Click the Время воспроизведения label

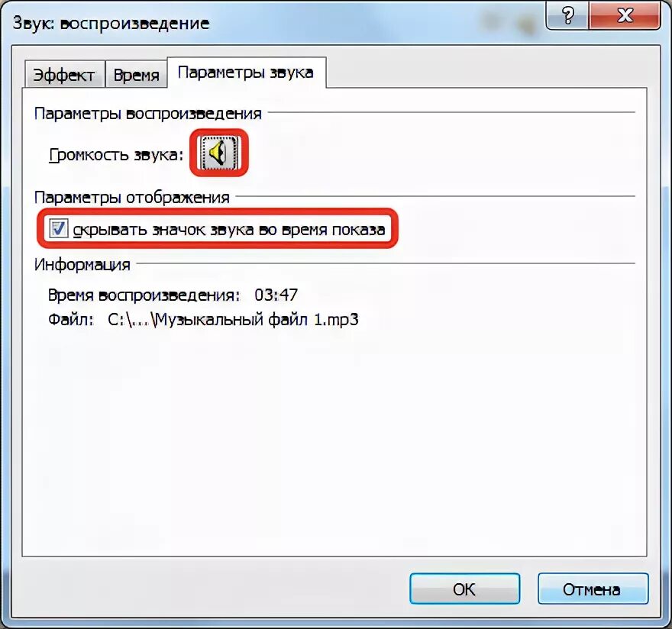click(x=144, y=295)
